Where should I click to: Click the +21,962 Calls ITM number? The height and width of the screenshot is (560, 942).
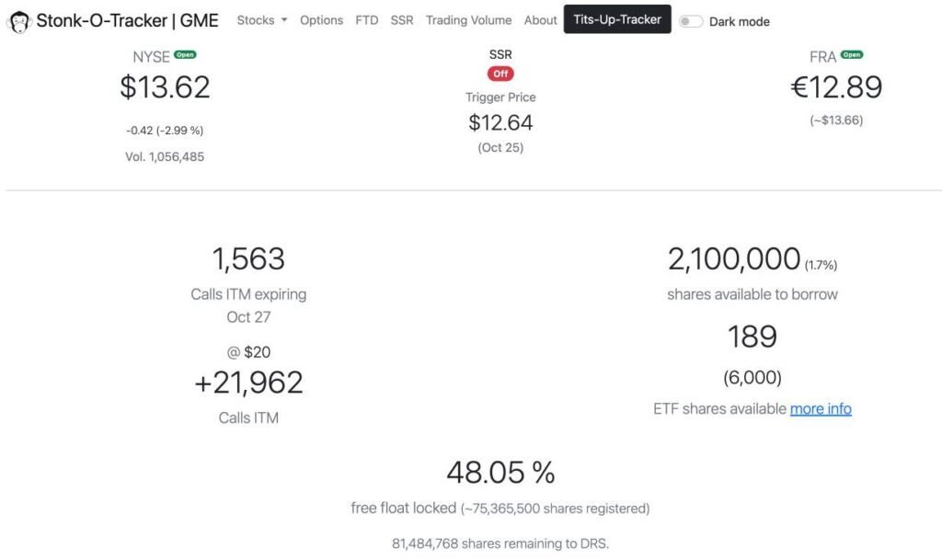pos(248,383)
